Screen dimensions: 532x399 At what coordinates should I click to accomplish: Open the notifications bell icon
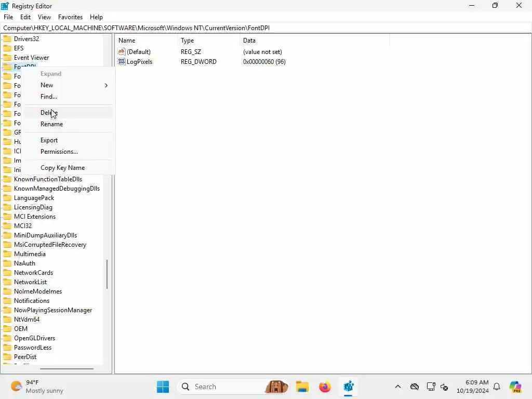click(x=497, y=387)
